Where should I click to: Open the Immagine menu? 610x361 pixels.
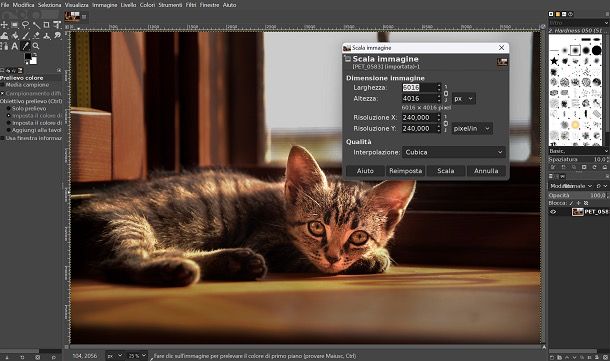[x=105, y=5]
